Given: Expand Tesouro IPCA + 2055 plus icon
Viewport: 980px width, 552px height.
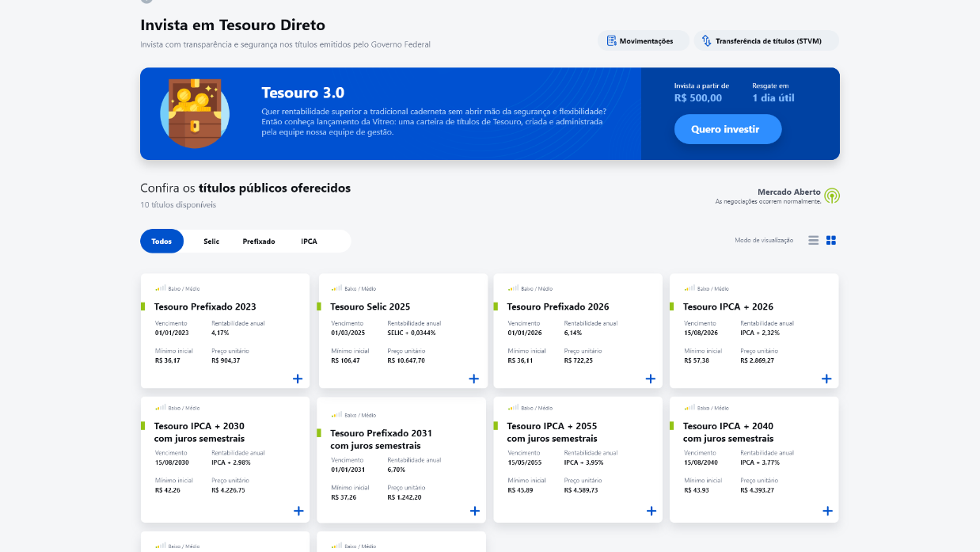Looking at the screenshot, I should [651, 511].
